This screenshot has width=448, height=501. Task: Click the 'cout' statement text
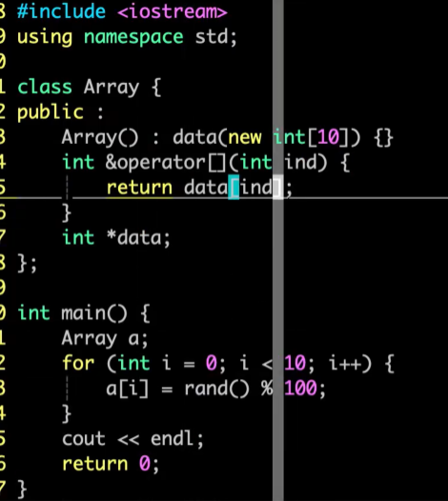(84, 439)
